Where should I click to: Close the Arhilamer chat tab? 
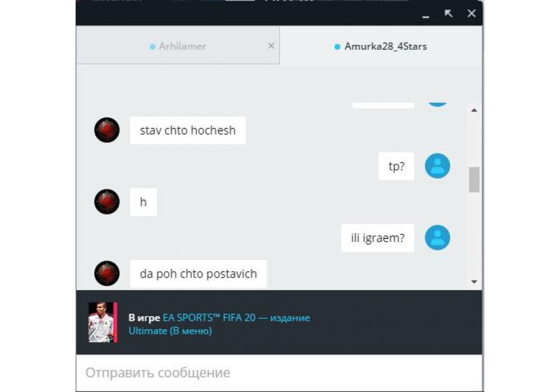(271, 46)
